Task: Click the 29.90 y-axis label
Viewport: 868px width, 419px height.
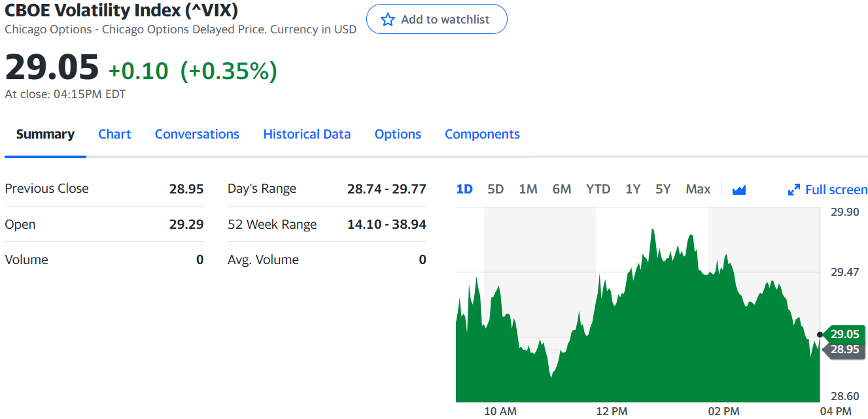Action: click(844, 212)
